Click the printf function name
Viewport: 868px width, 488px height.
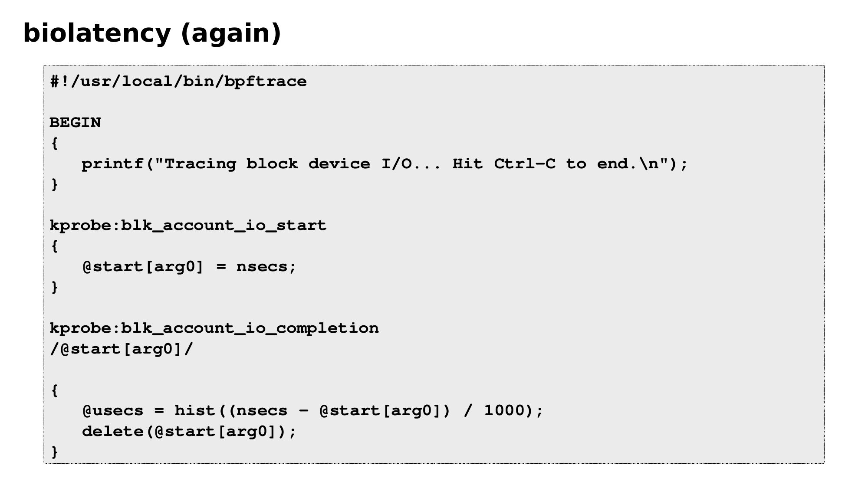click(112, 164)
